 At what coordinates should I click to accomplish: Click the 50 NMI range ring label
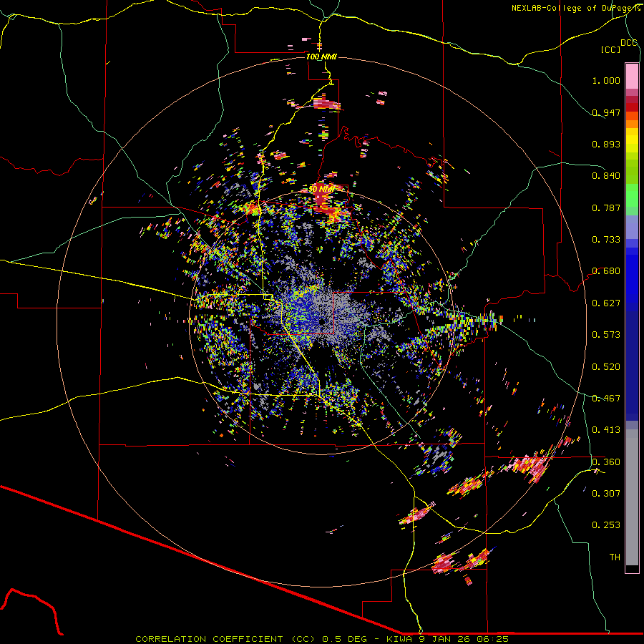point(321,190)
